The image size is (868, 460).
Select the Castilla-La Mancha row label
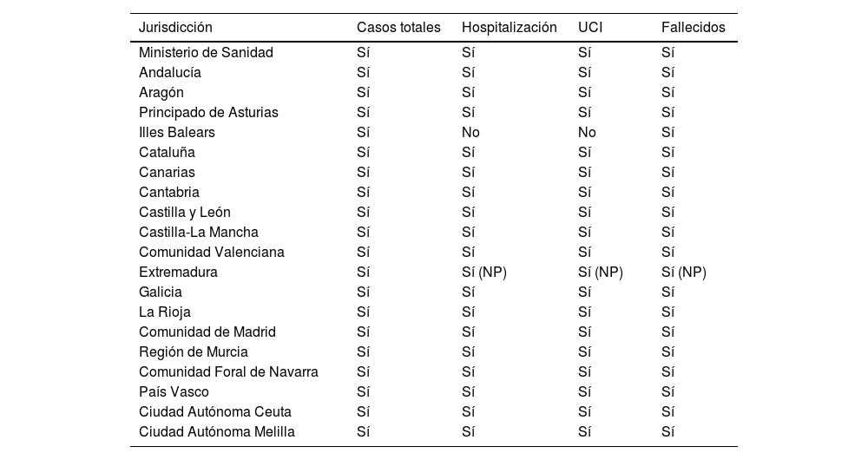coord(199,232)
